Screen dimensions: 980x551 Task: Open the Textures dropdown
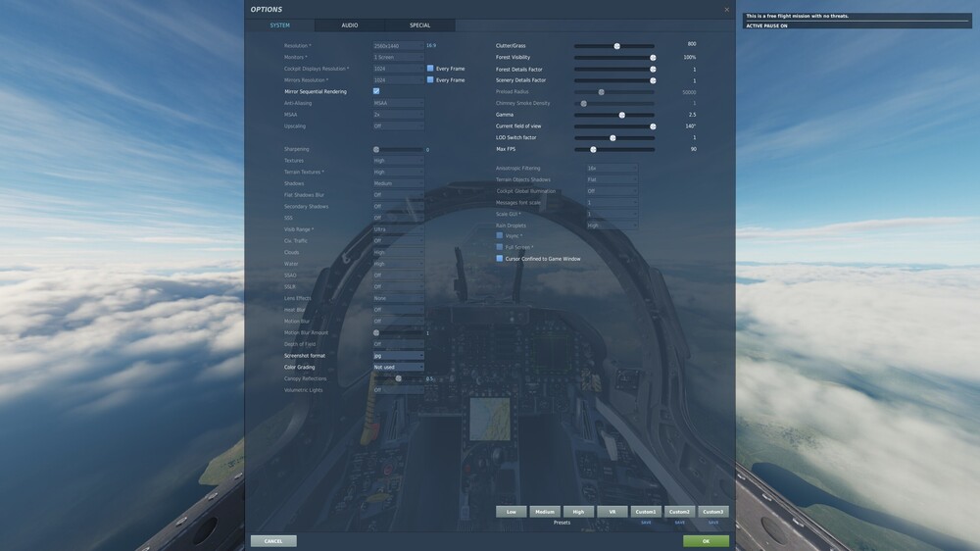[398, 161]
